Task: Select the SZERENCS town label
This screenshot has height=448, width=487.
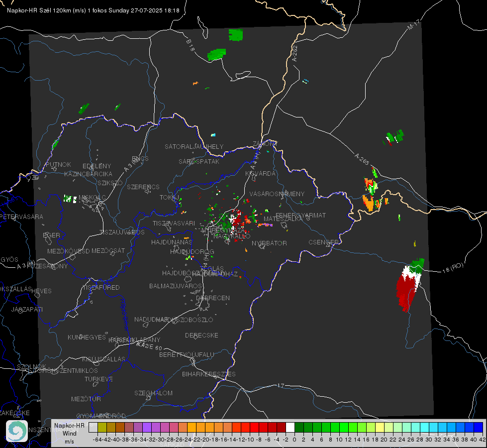Action: point(143,187)
